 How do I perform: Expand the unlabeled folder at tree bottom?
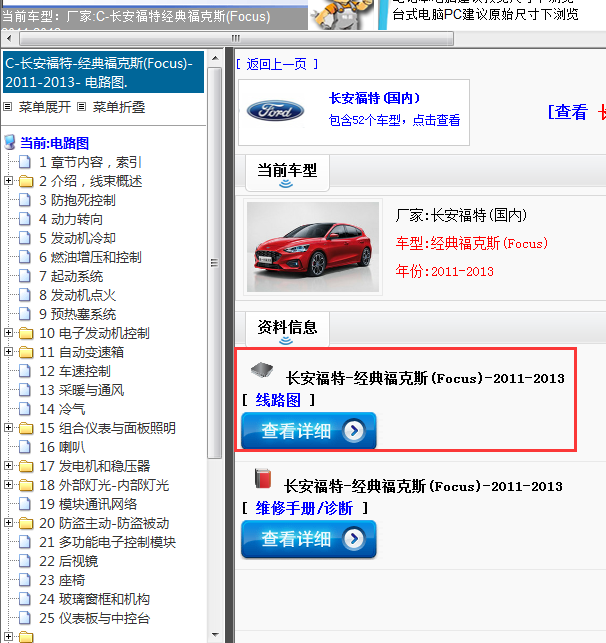[8, 636]
